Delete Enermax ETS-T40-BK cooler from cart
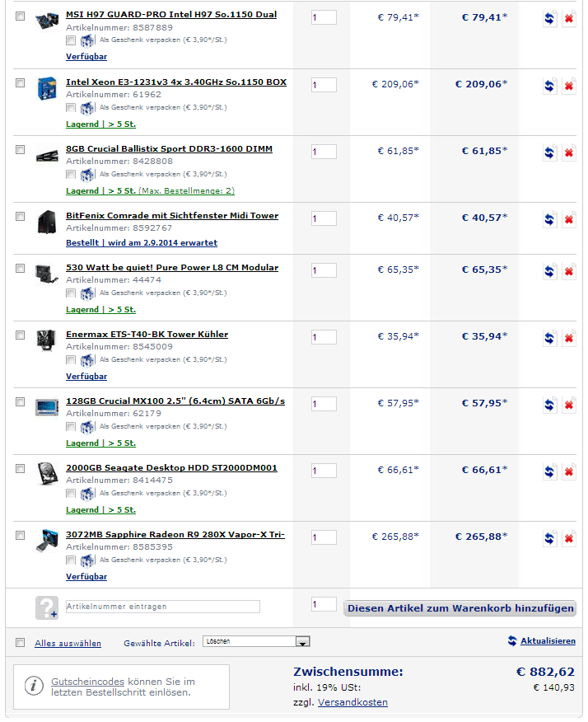This screenshot has width=588, height=722. coord(569,339)
